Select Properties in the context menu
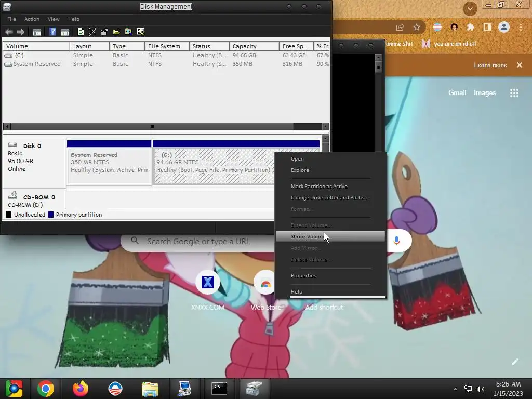 click(330, 275)
